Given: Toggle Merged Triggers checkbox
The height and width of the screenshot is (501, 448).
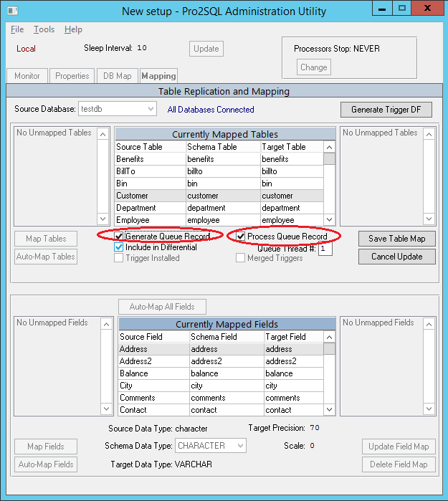Looking at the screenshot, I should pyautogui.click(x=241, y=258).
